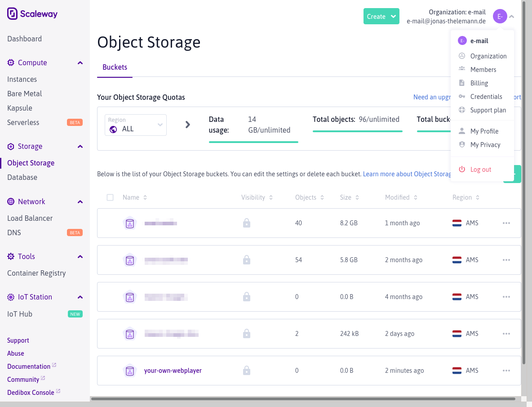Open more options for your-own-webplayer bucket
Screen dimensions: 532x407
tap(506, 370)
